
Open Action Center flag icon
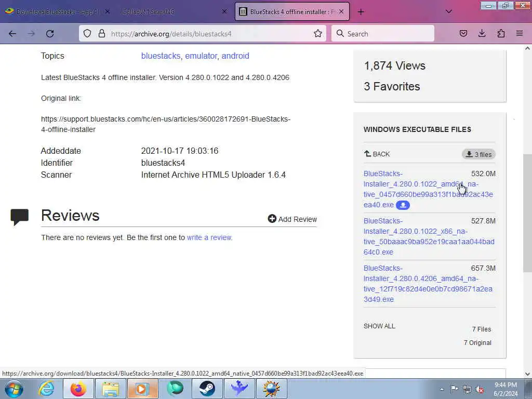click(x=454, y=389)
